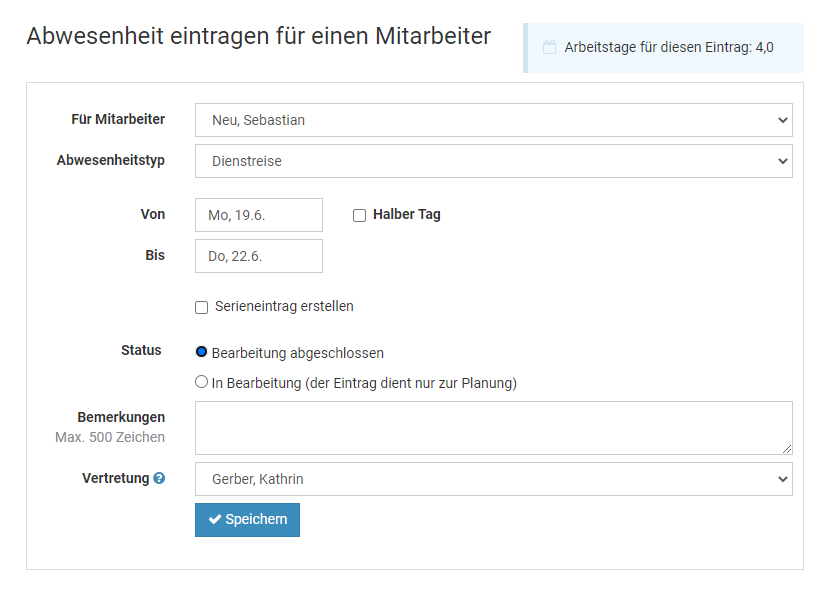This screenshot has height=596, width=832.
Task: Select the Bearbeitung abgeschlossen radio option
Action: click(x=202, y=352)
